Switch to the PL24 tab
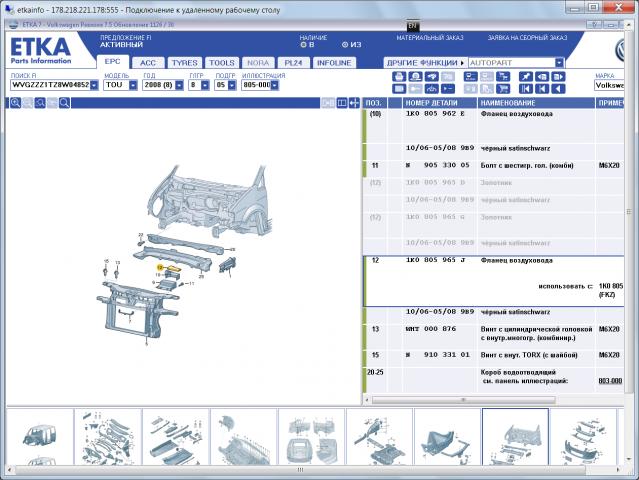 (x=293, y=63)
